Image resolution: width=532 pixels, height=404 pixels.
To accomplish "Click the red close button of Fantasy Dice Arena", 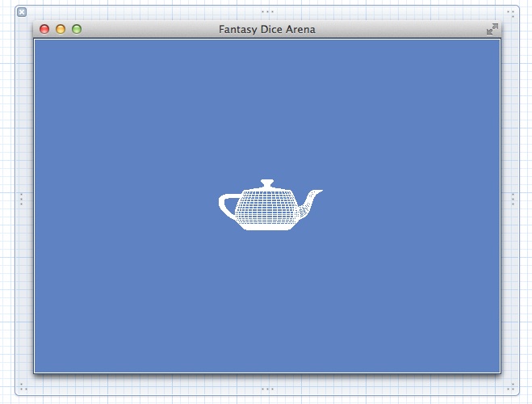I will click(x=44, y=29).
